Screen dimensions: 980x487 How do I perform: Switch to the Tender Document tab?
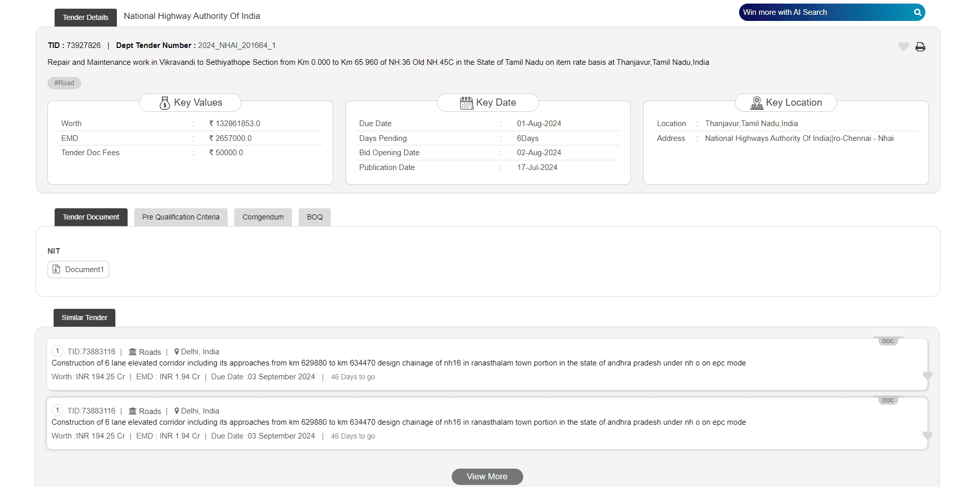(91, 217)
